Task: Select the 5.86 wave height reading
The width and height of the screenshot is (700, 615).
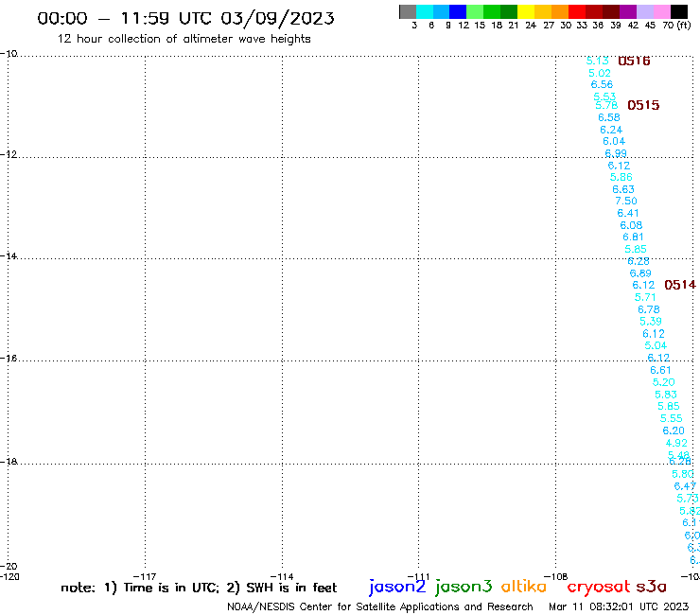Action: point(621,177)
